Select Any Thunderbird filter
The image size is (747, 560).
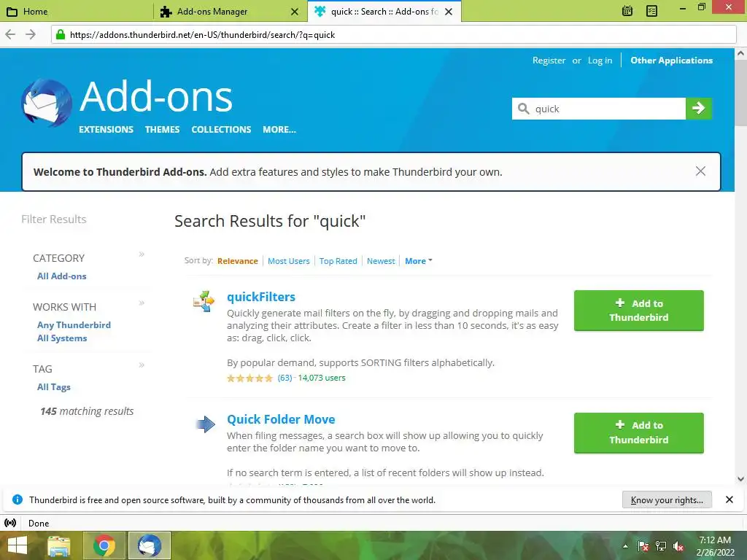point(74,324)
